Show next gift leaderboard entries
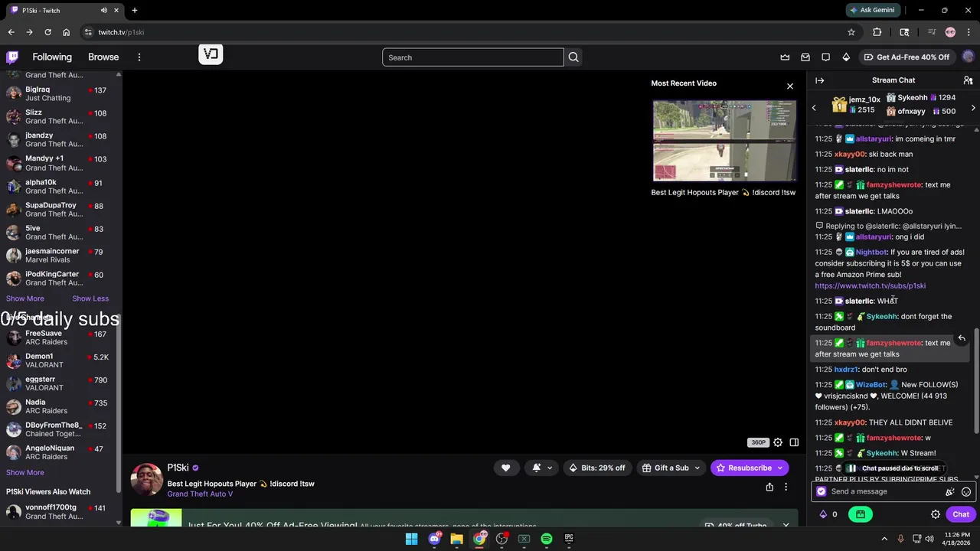 pyautogui.click(x=973, y=108)
